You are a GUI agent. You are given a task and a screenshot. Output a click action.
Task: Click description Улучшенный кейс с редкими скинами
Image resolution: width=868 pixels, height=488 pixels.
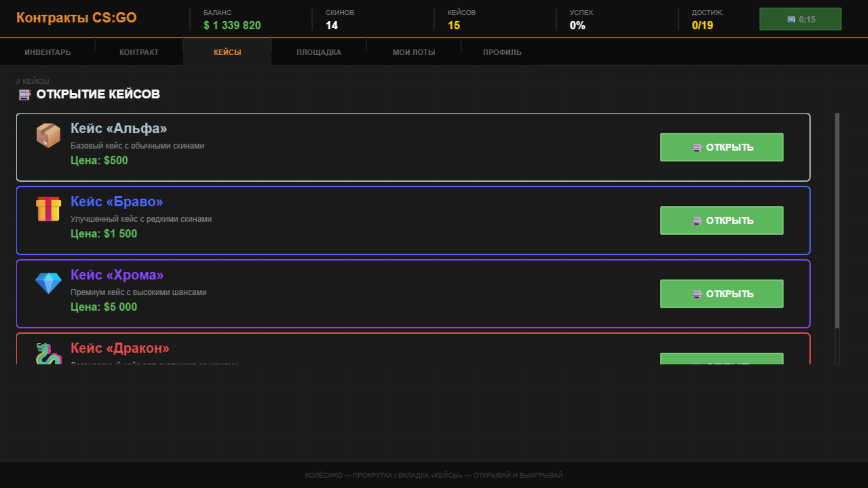pos(141,219)
